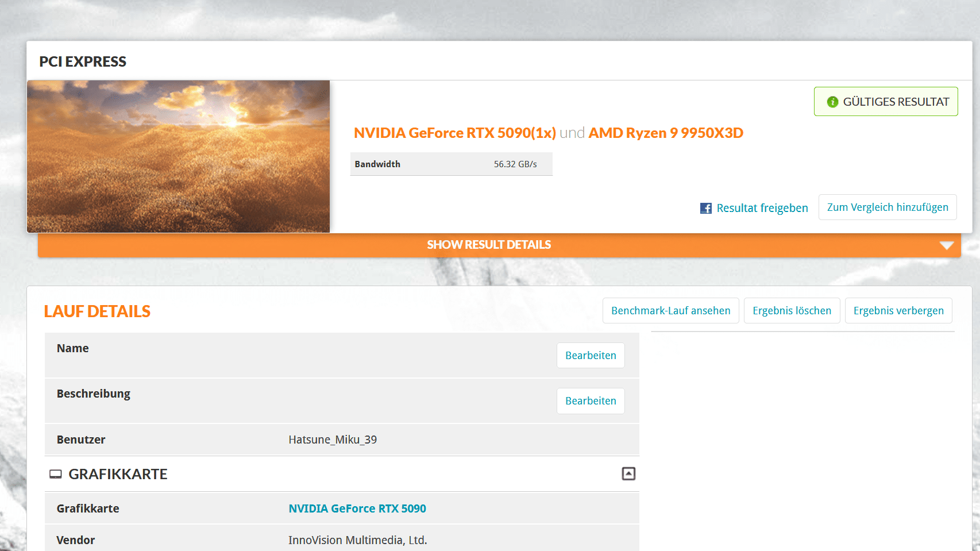Click the Bandwidth label
The image size is (980, 551).
[x=377, y=164]
